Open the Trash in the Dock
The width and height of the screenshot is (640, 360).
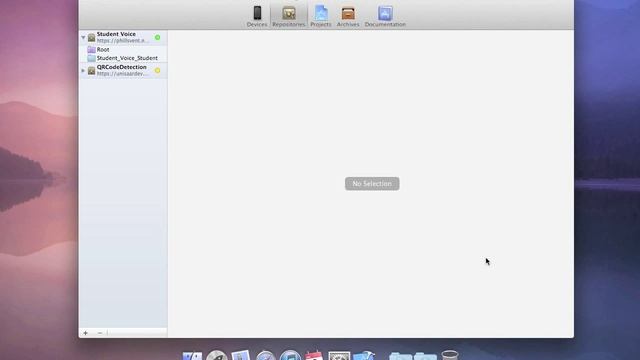tap(450, 355)
